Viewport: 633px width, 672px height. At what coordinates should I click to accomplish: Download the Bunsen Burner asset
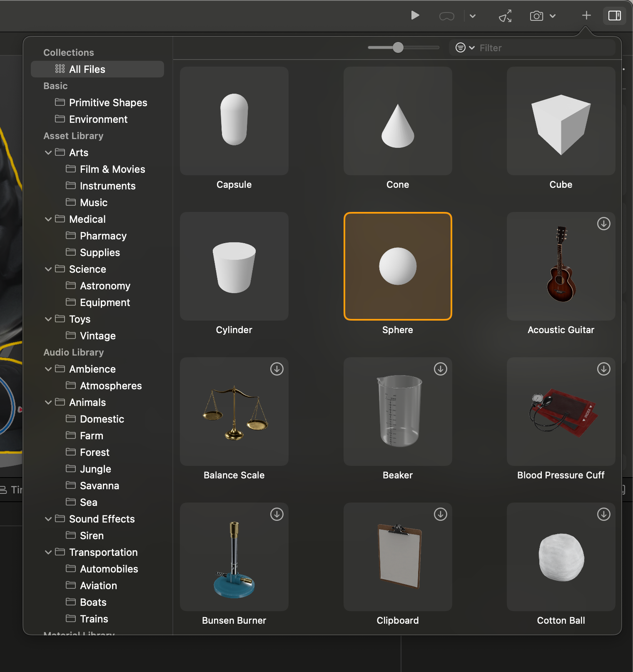[277, 514]
